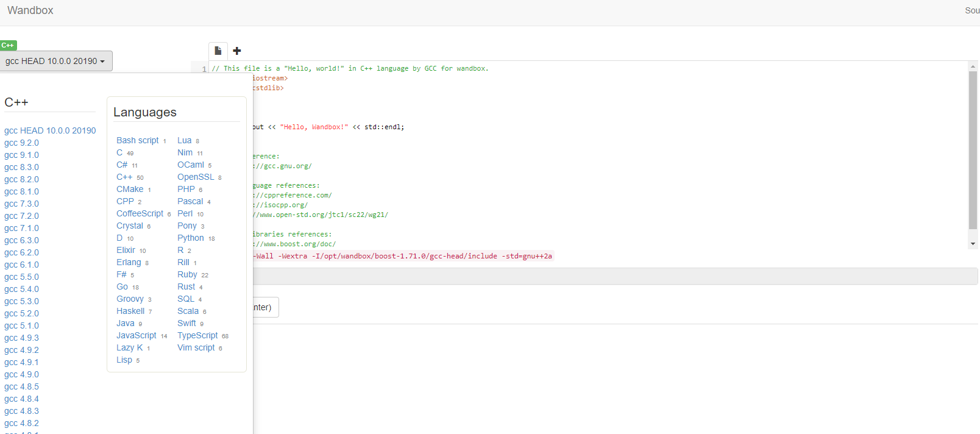Choose Bash script language
Screen dimensions: 980x434
(137, 140)
